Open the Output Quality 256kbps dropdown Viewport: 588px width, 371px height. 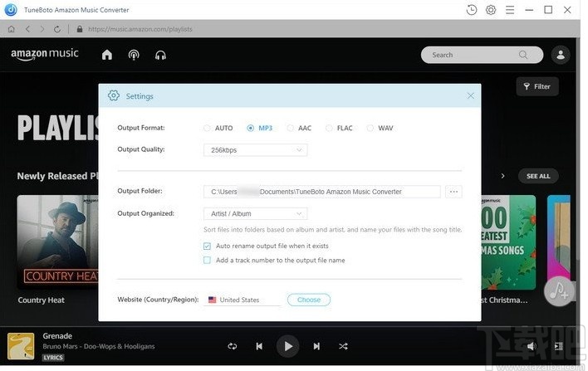(x=255, y=150)
